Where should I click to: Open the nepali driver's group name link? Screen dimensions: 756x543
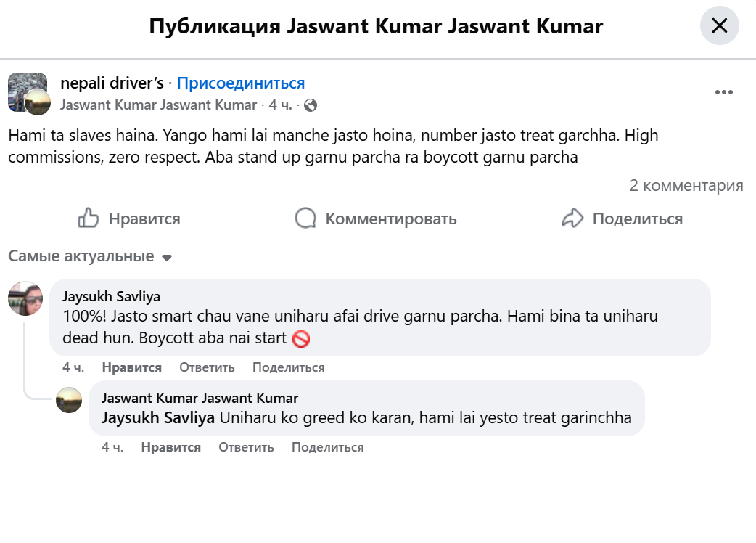(112, 83)
